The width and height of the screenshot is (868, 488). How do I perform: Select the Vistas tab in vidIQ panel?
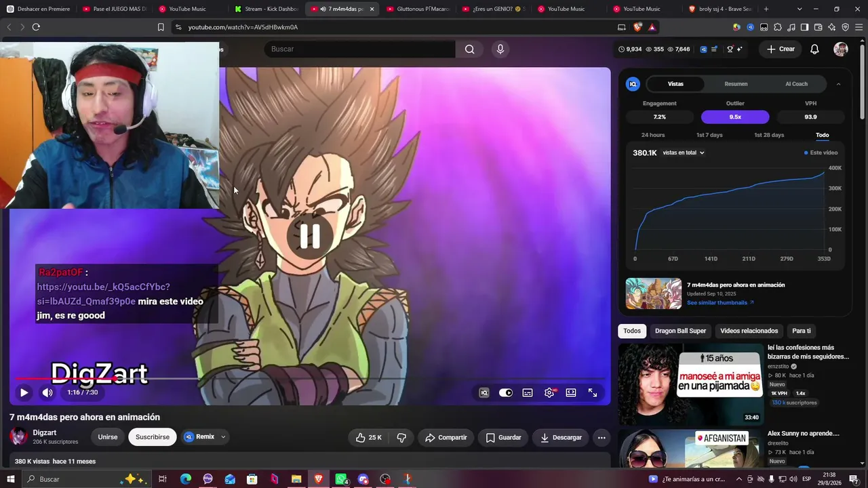(x=675, y=84)
